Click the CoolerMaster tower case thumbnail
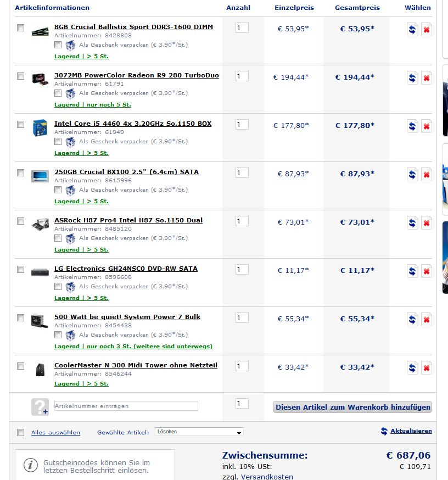The height and width of the screenshot is (480, 448). [40, 370]
